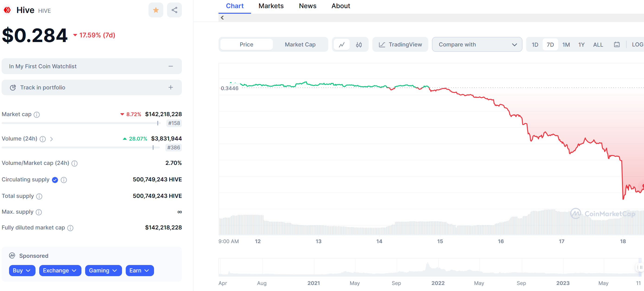Show Circulating supply info icon
The image size is (644, 291).
click(x=64, y=180)
